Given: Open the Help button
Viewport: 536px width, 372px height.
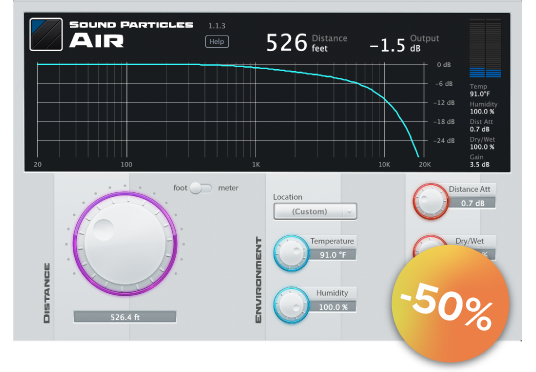Looking at the screenshot, I should (217, 42).
